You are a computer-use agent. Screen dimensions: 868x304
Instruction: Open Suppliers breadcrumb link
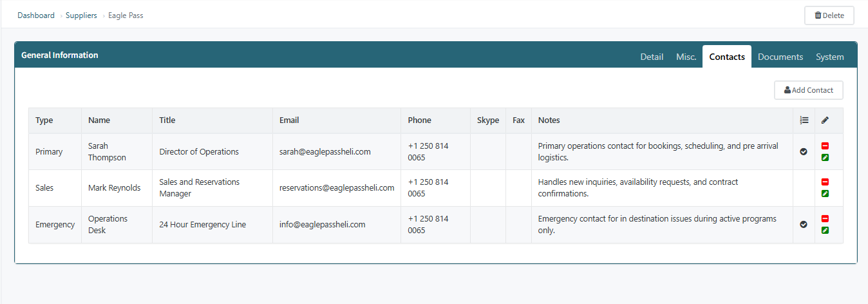tap(81, 15)
